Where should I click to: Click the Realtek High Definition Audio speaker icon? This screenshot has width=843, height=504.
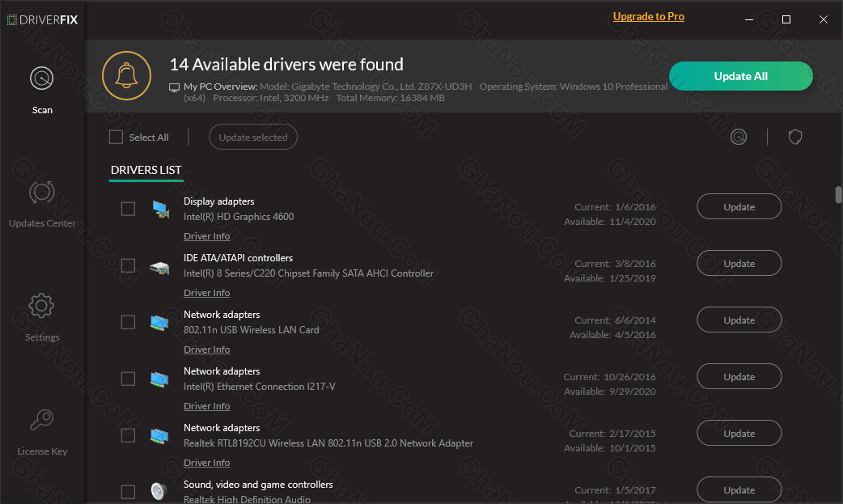pos(159,491)
